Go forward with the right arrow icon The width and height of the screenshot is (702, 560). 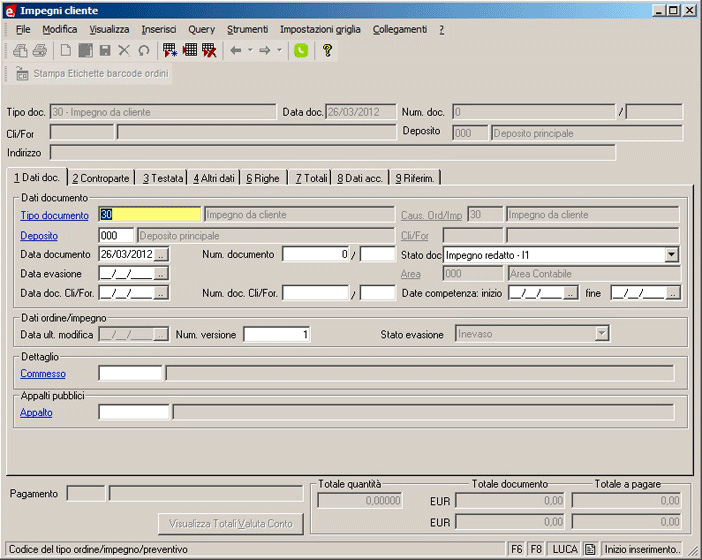pos(265,51)
